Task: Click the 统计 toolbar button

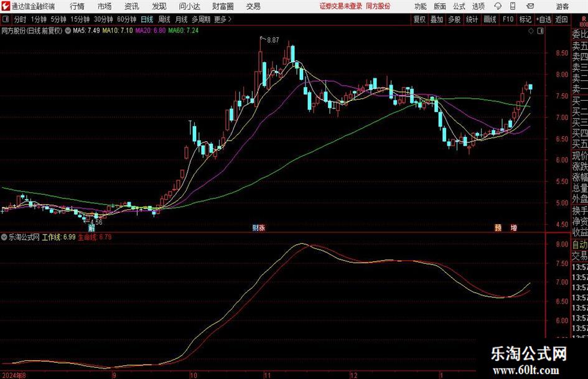Action: pyautogui.click(x=472, y=19)
